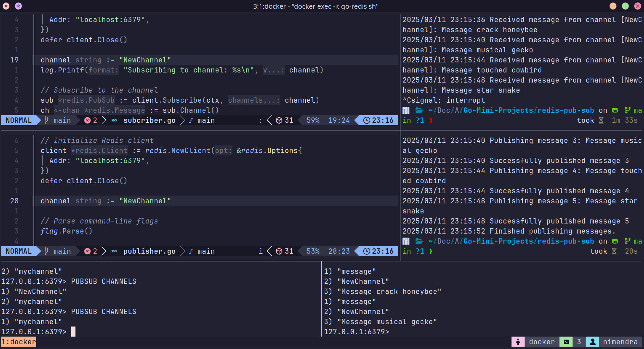Image resolution: width=644 pixels, height=349 pixels.
Task: Click the function symbol icon after subcriber.go
Action: coord(191,120)
